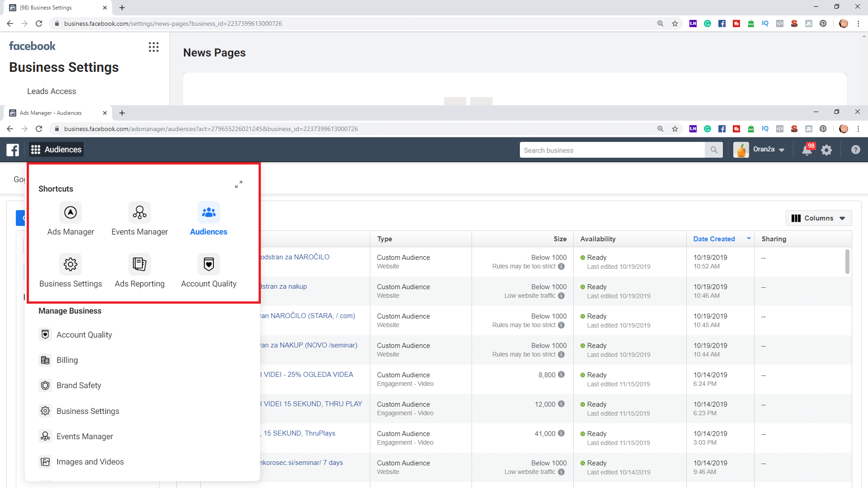Open Ads Manager shortcut icon
The image size is (868, 488).
click(x=71, y=212)
